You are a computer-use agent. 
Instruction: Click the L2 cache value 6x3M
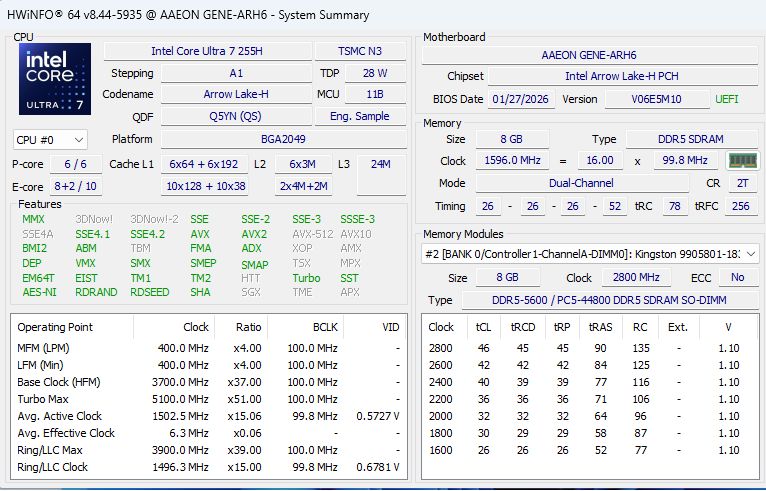(302, 164)
